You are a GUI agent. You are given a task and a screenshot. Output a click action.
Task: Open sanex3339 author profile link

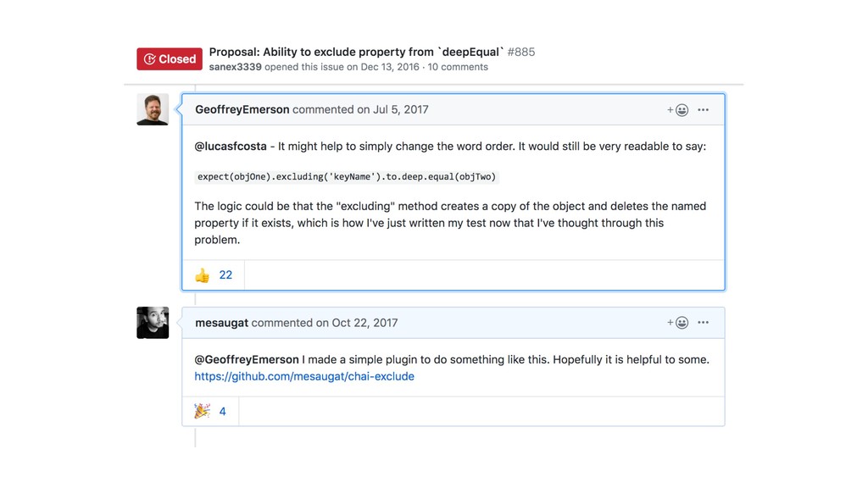click(235, 68)
